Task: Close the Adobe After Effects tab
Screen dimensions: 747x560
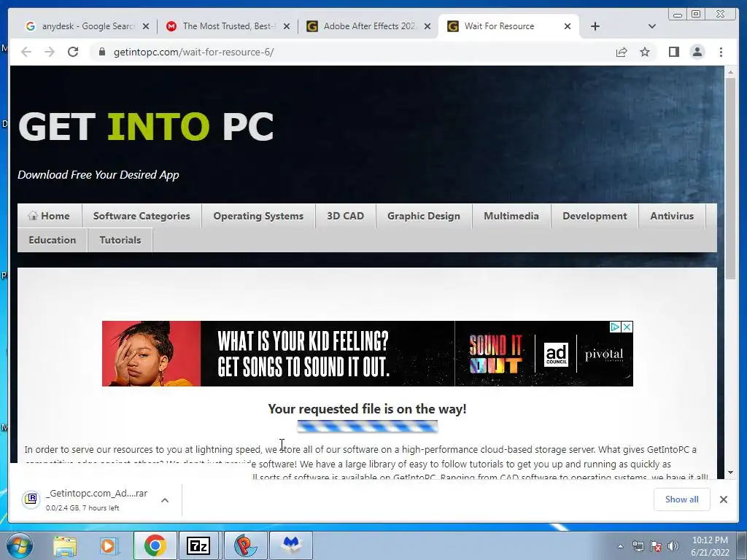Action: [x=427, y=26]
